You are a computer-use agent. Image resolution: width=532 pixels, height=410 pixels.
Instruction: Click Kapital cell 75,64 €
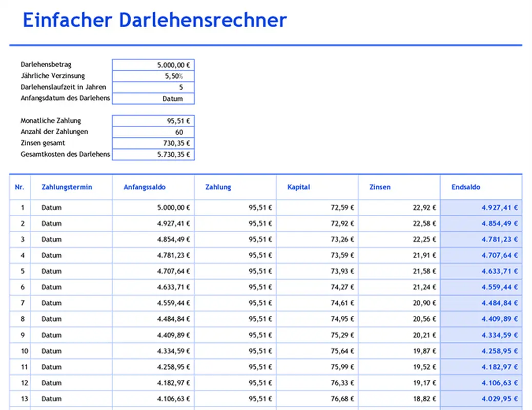click(x=317, y=351)
